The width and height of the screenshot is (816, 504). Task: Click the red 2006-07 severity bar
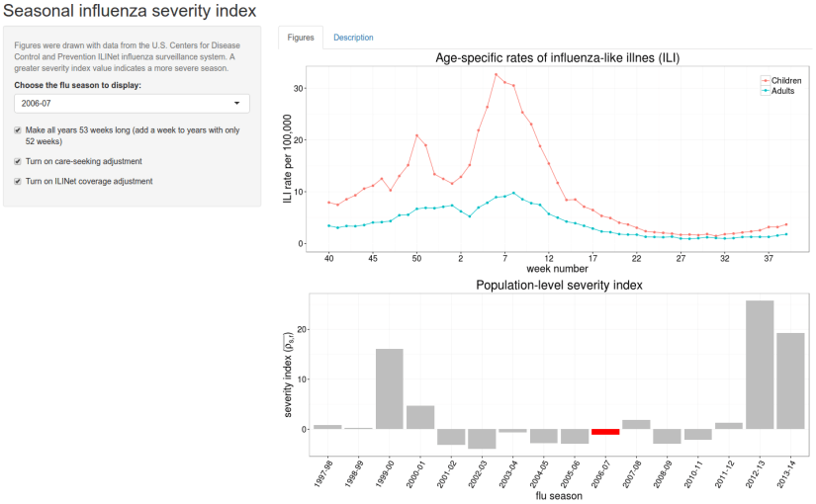[x=605, y=432]
